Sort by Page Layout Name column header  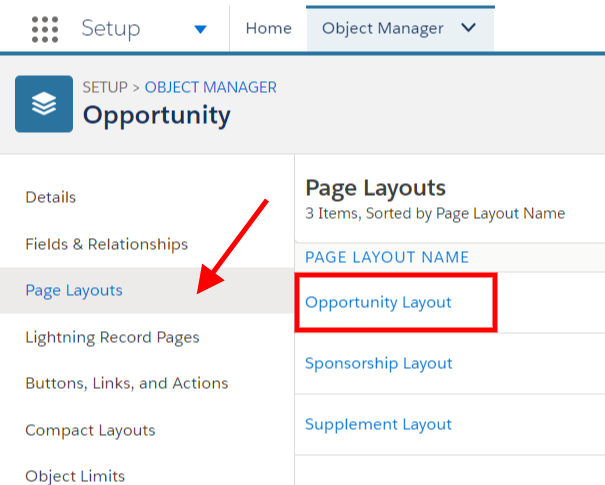click(387, 257)
